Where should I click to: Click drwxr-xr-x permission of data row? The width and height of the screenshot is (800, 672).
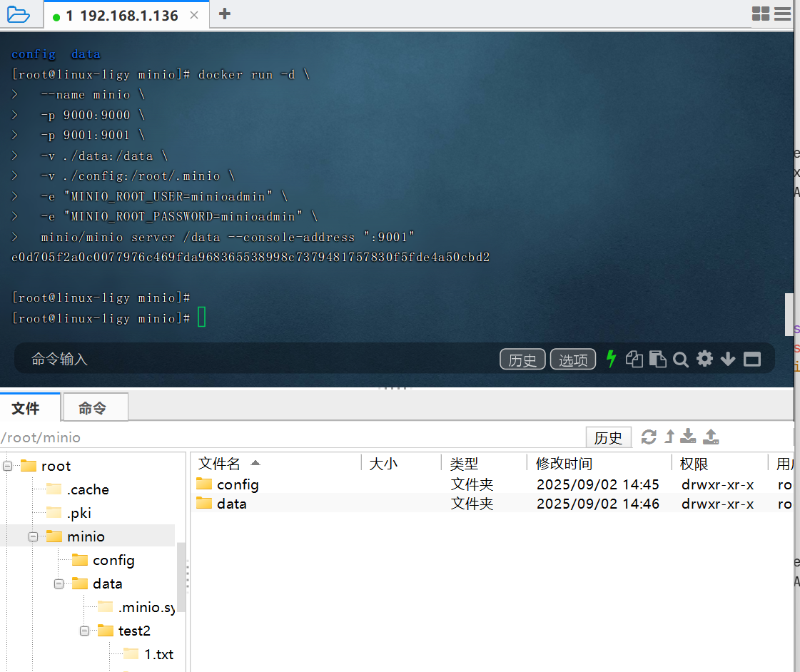tap(717, 504)
